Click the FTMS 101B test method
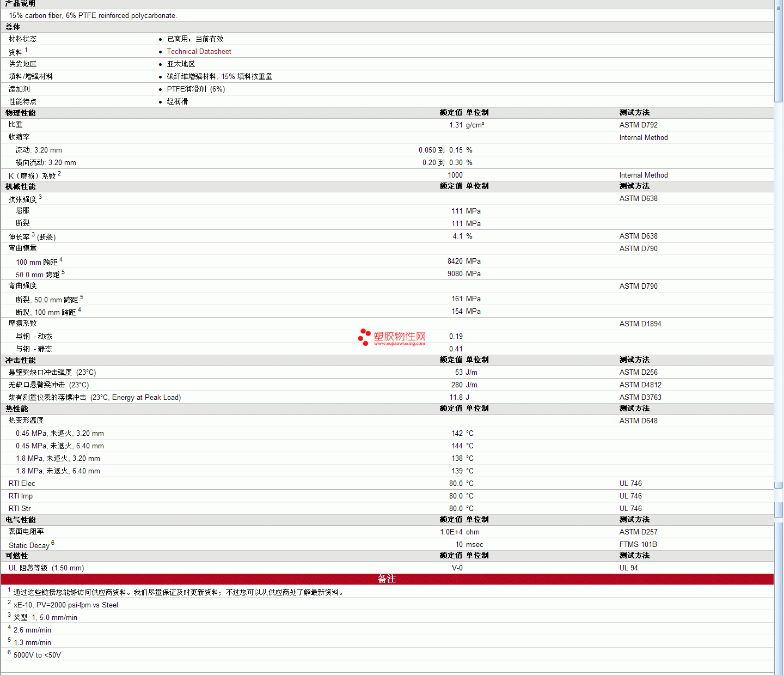The height and width of the screenshot is (675, 784). tap(638, 545)
